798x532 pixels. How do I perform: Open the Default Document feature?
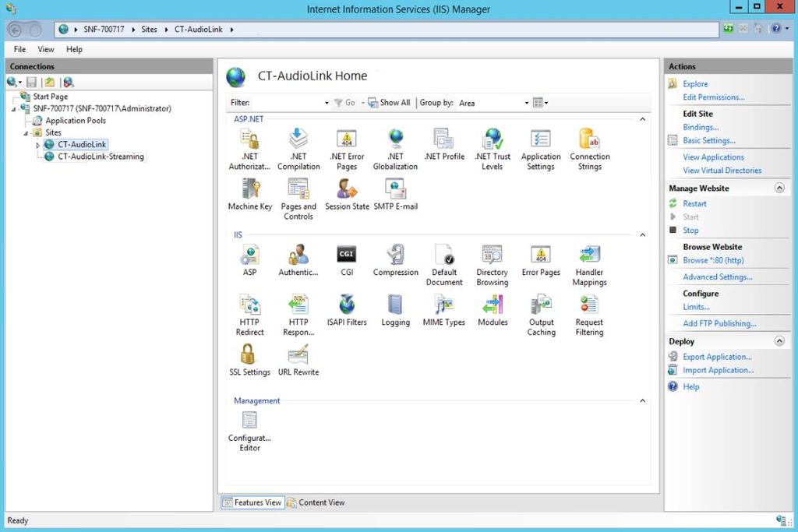coord(443,265)
